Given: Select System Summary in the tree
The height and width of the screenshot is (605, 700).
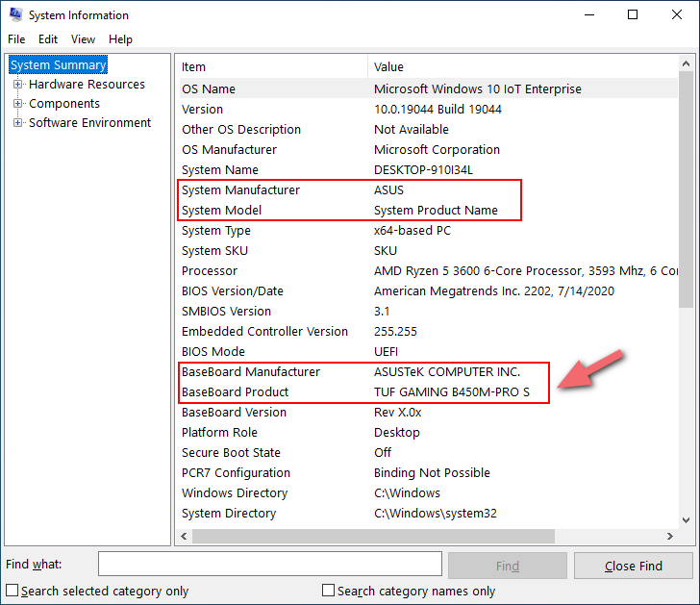Looking at the screenshot, I should click(x=58, y=65).
